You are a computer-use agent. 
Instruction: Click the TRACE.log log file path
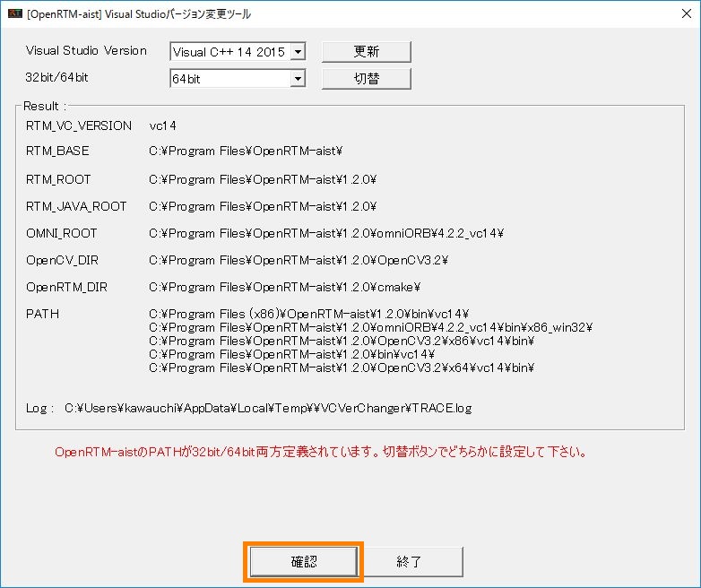[x=268, y=408]
